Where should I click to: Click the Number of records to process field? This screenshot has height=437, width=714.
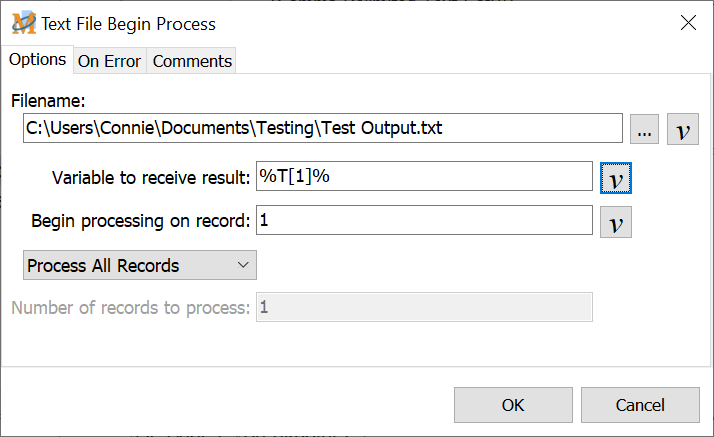tap(424, 307)
